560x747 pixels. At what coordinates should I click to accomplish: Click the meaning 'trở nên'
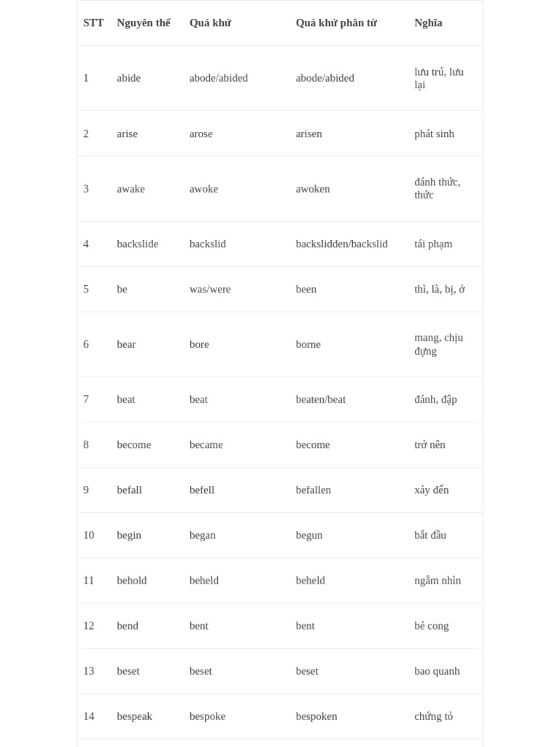pos(429,444)
